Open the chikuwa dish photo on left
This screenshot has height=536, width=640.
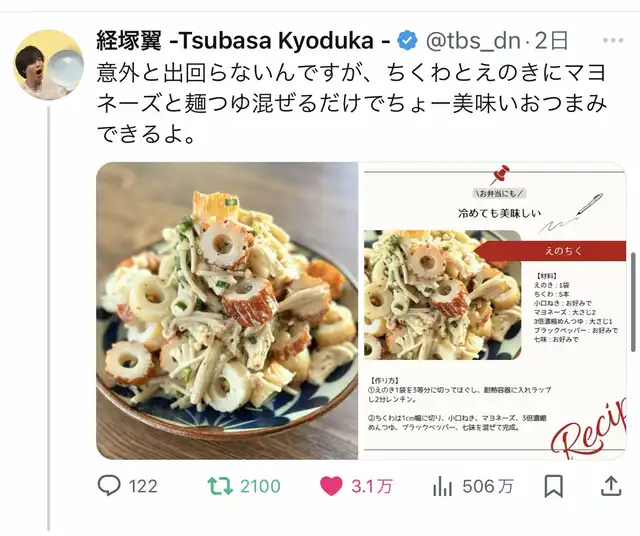(x=227, y=311)
